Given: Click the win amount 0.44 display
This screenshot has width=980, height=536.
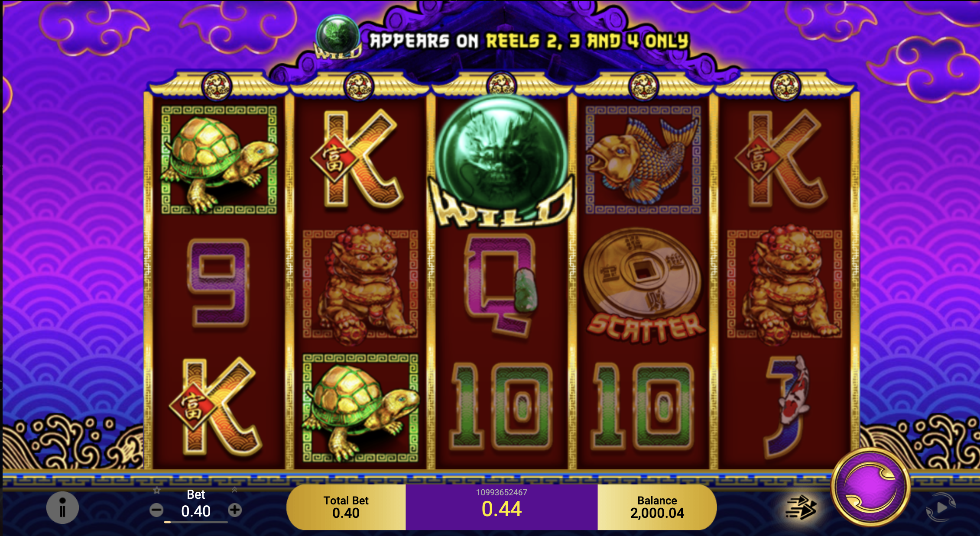Looking at the screenshot, I should click(502, 509).
